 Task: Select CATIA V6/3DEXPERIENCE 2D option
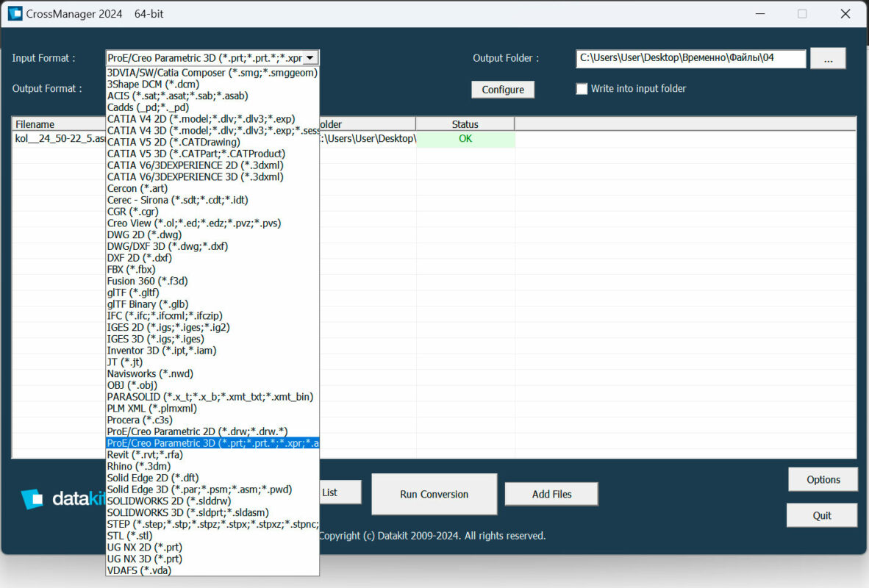point(212,165)
